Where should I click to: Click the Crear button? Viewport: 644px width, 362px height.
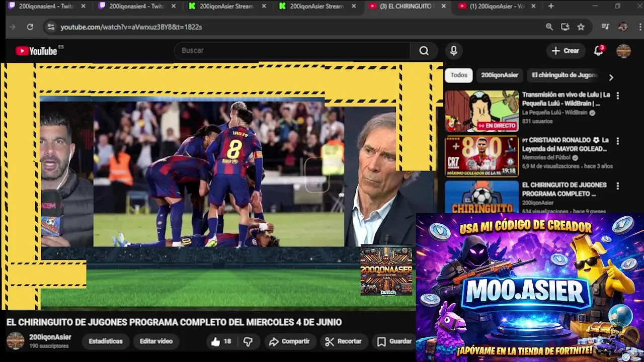coord(566,51)
